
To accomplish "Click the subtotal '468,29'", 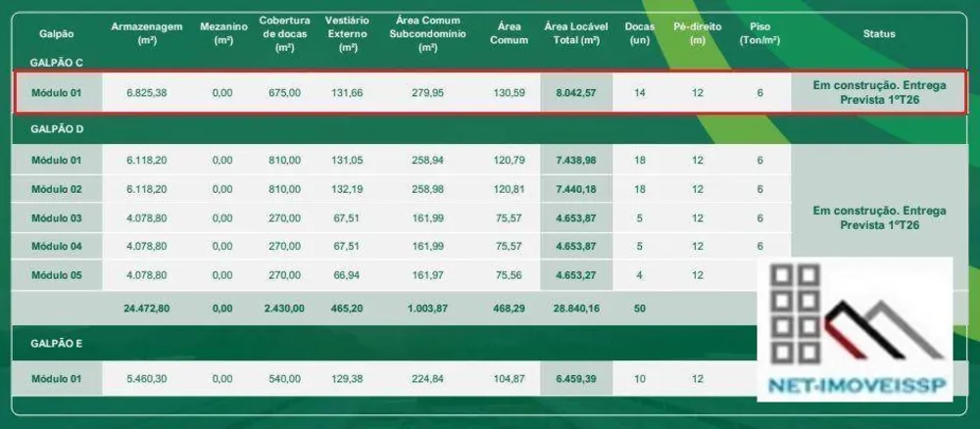I will tap(510, 309).
